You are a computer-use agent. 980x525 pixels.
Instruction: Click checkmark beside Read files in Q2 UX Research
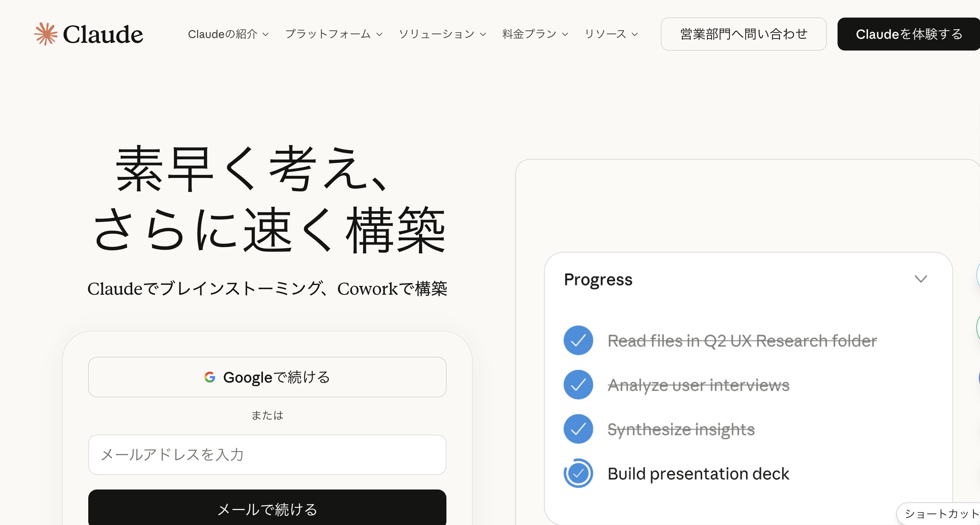click(578, 340)
